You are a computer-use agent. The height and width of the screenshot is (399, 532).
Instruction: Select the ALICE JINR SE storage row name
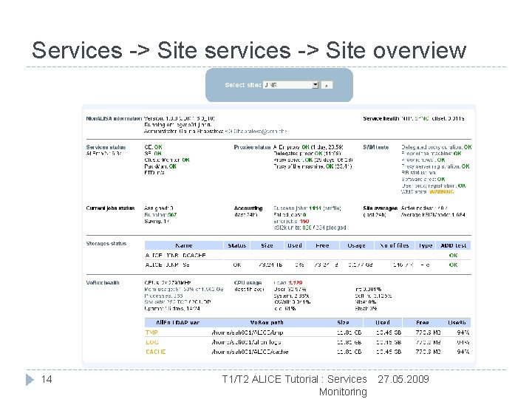pos(167,265)
